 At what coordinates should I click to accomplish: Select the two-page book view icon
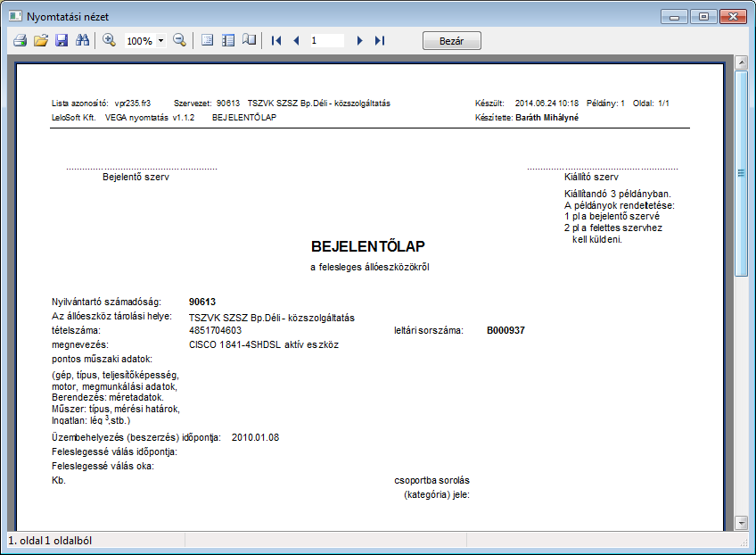250,40
